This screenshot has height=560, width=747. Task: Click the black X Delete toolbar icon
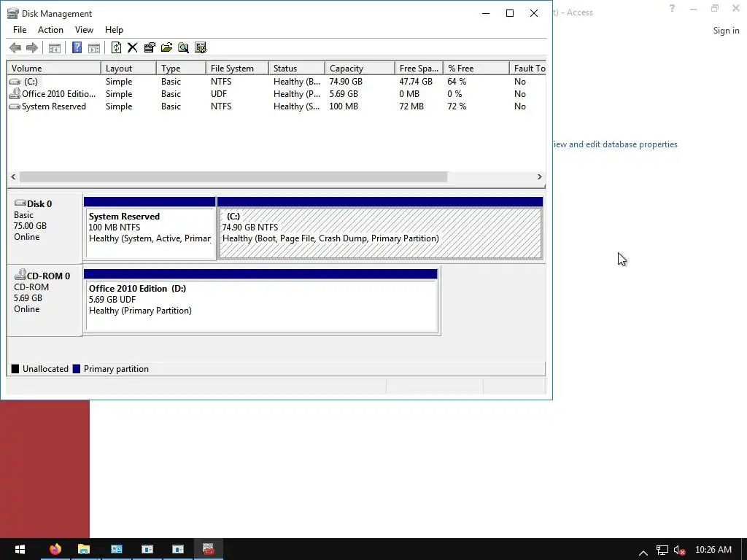(x=133, y=47)
